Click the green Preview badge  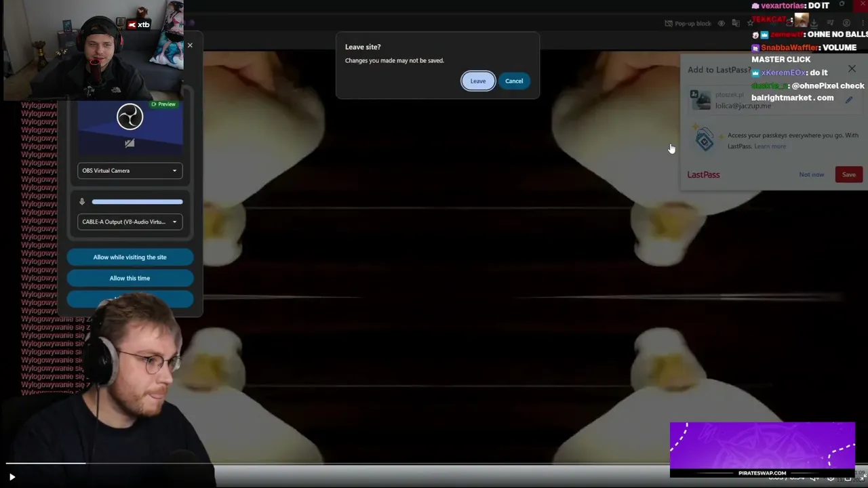[x=163, y=104]
